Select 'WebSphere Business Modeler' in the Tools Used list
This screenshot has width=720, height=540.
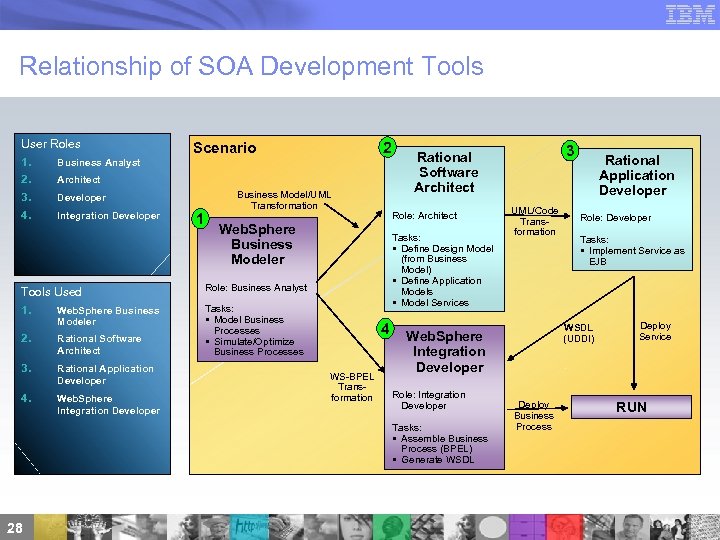[108, 316]
